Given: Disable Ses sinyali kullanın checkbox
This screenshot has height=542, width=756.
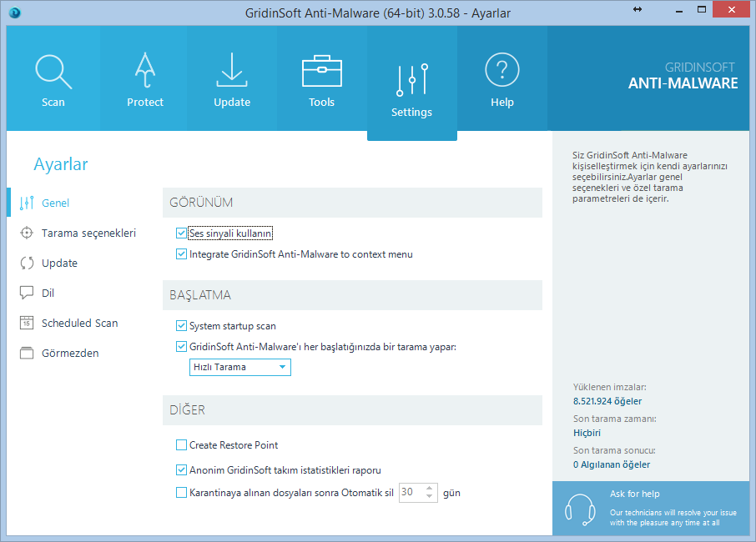Looking at the screenshot, I should point(181,233).
